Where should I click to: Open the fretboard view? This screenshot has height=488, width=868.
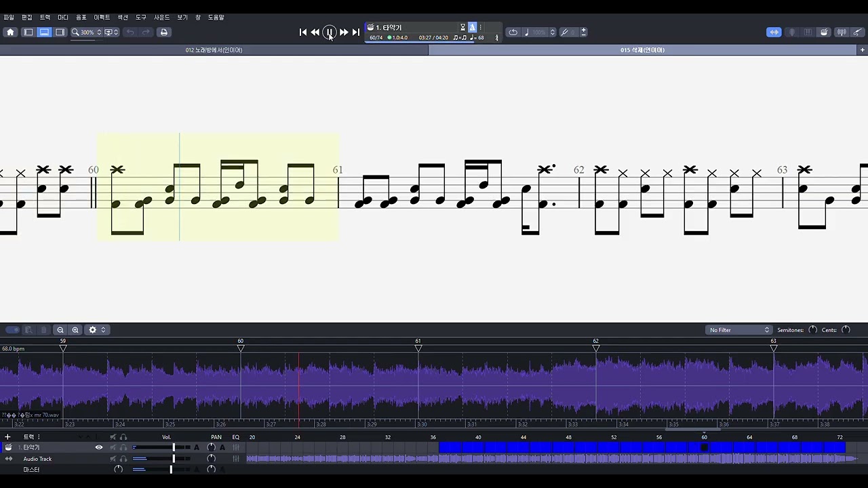(x=791, y=32)
